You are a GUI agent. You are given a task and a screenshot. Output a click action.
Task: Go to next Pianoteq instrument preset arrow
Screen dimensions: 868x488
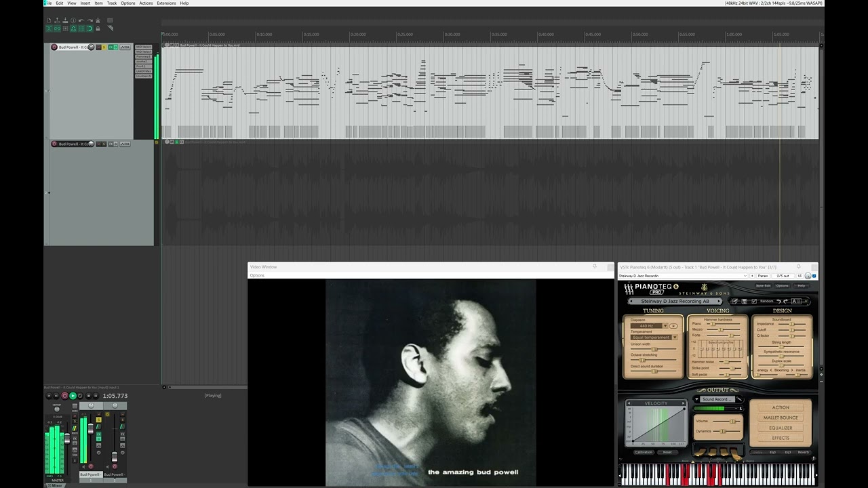pyautogui.click(x=719, y=301)
